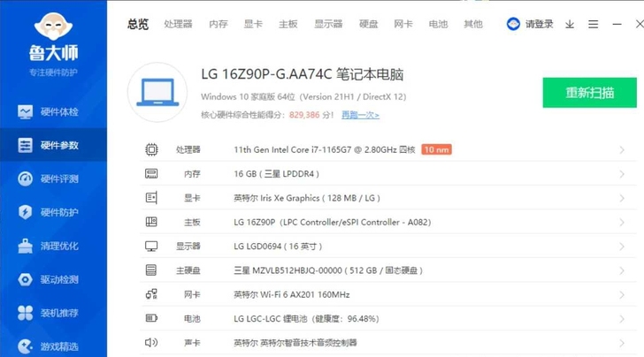
Task: Click the battery icon
Action: coord(151,318)
